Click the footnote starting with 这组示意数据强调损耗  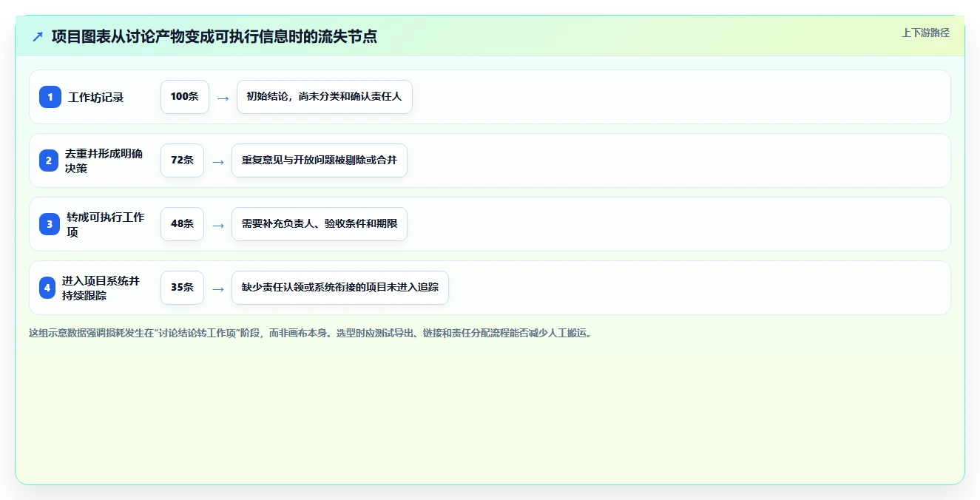click(311, 333)
